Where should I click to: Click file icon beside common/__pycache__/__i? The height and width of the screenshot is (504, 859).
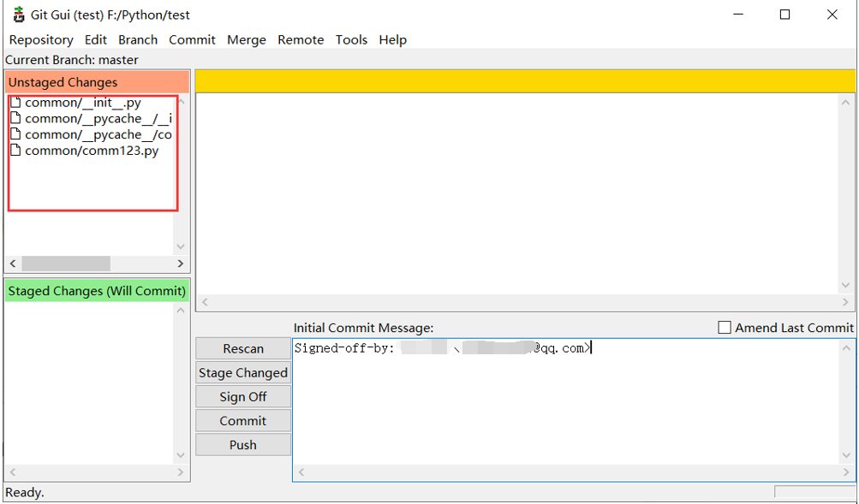pyautogui.click(x=16, y=118)
